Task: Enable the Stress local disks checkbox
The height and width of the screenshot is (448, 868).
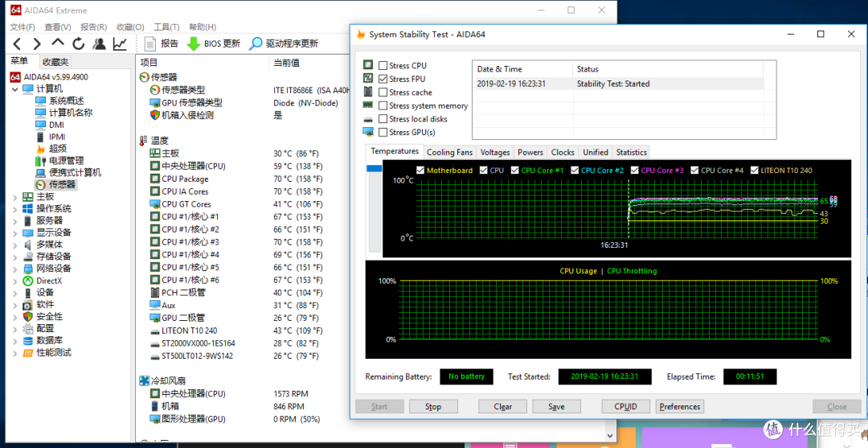Action: tap(383, 119)
